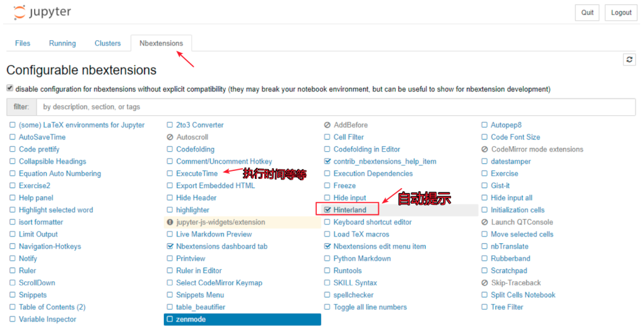Enable the Limit Output checkbox
Image resolution: width=644 pixels, height=330 pixels.
(x=12, y=234)
